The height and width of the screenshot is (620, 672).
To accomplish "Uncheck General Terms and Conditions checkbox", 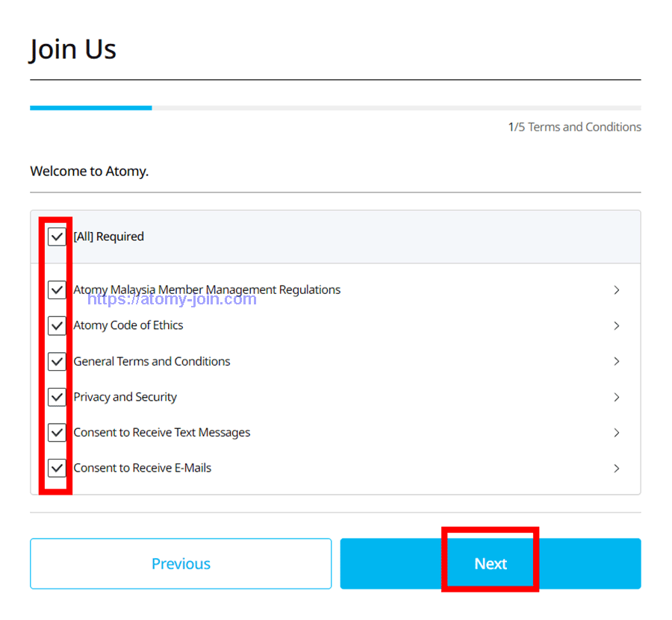I will click(x=57, y=361).
